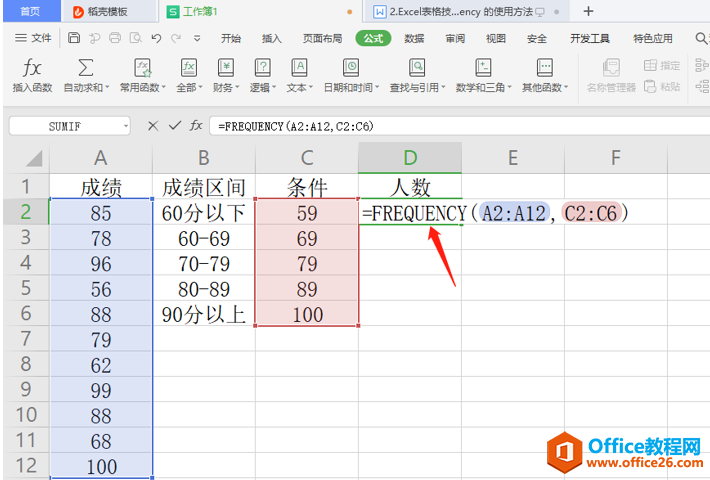Image resolution: width=710 pixels, height=480 pixels.
Task: Click the Paste name (粘贴) icon
Action: click(x=650, y=86)
